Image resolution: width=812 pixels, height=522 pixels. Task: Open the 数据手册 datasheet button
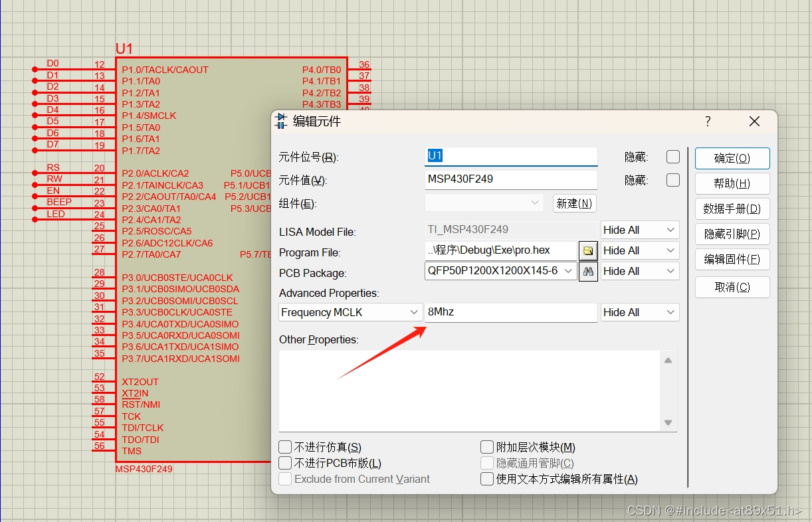tap(732, 209)
